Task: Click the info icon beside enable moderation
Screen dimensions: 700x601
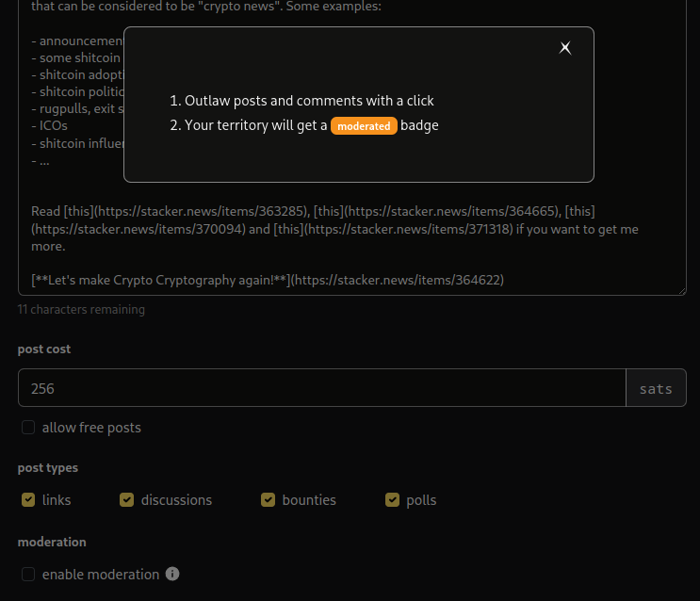Action: (172, 574)
